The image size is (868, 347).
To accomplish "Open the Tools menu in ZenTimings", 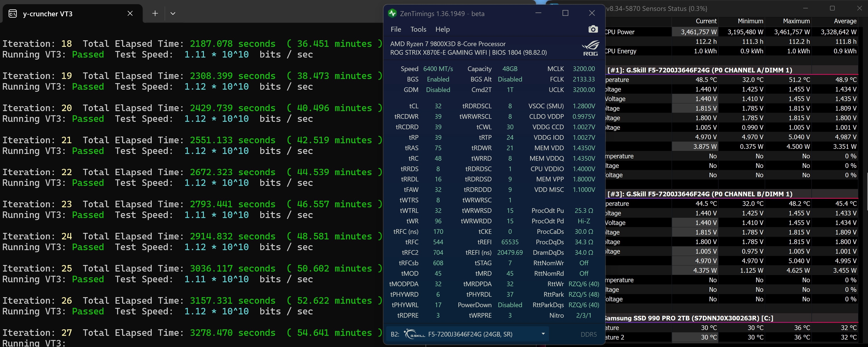I will coord(418,29).
